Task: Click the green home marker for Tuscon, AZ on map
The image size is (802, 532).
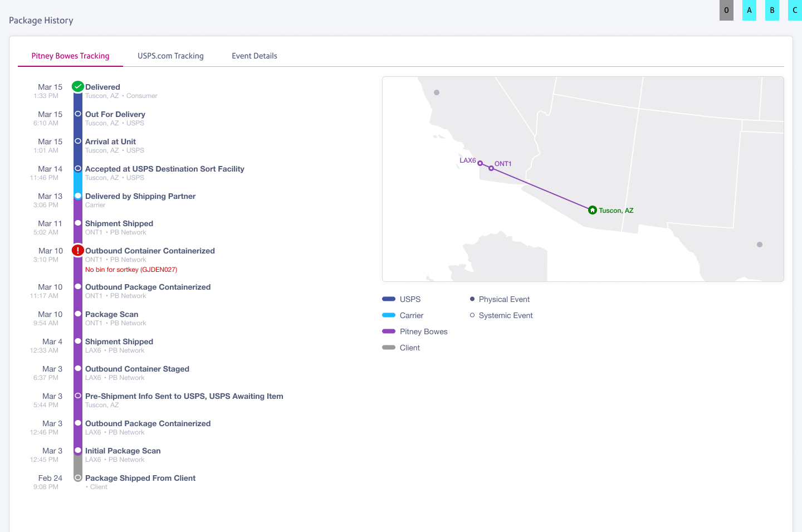Action: coord(593,210)
